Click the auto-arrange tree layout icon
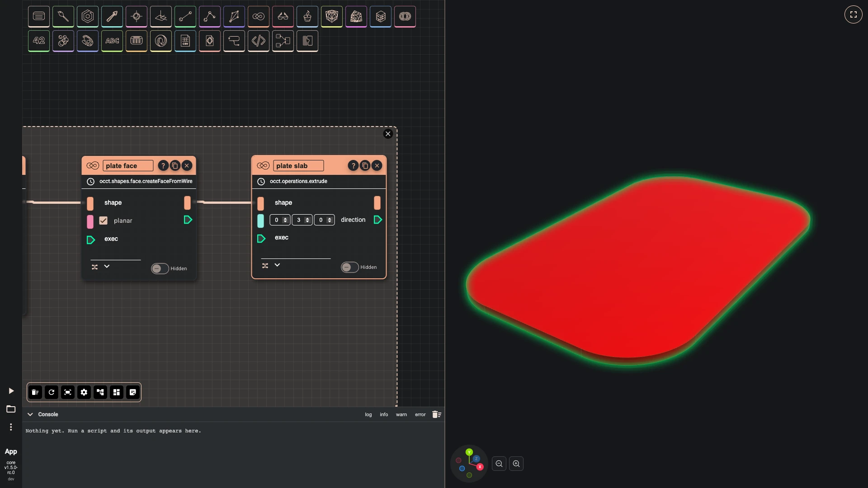This screenshot has width=868, height=488. 100,392
